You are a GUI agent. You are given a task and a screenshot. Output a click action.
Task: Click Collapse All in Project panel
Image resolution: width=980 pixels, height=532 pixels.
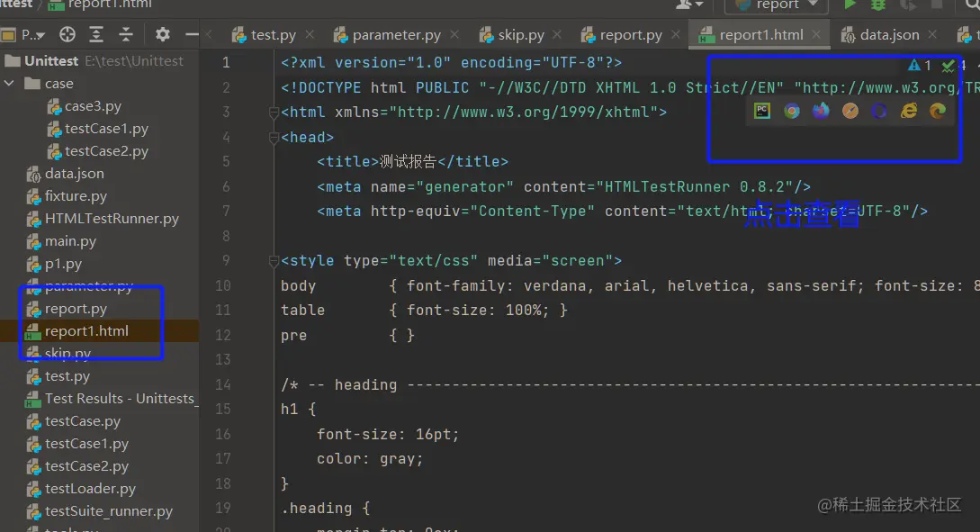(126, 34)
